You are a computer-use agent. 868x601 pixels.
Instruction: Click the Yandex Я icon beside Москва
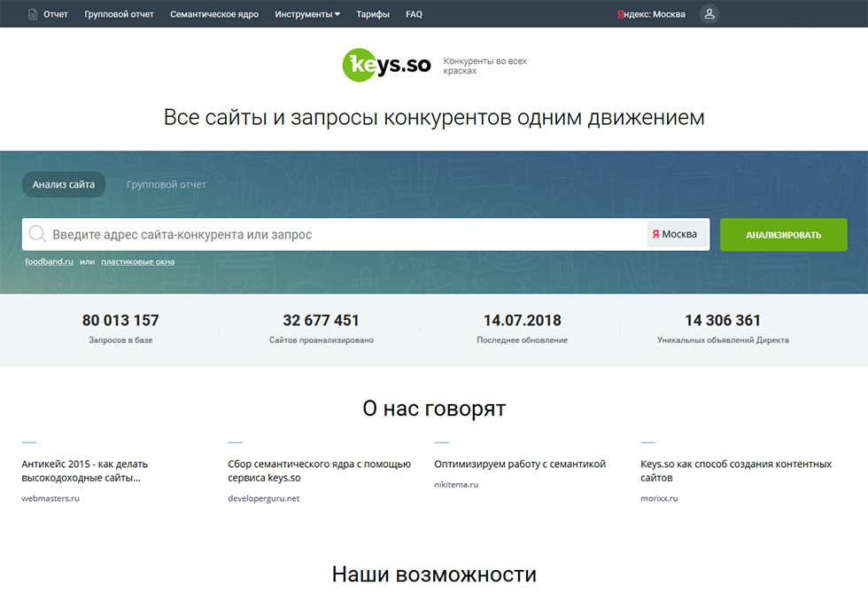tap(655, 235)
